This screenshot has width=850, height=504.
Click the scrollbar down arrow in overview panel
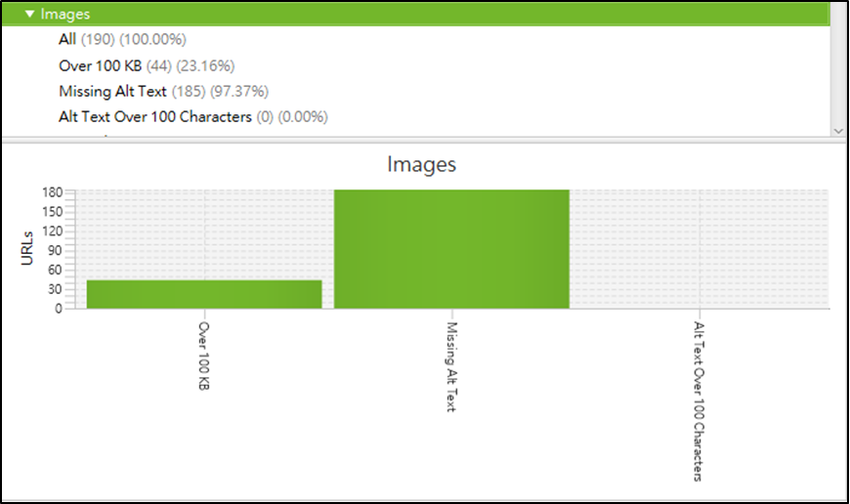[x=838, y=131]
